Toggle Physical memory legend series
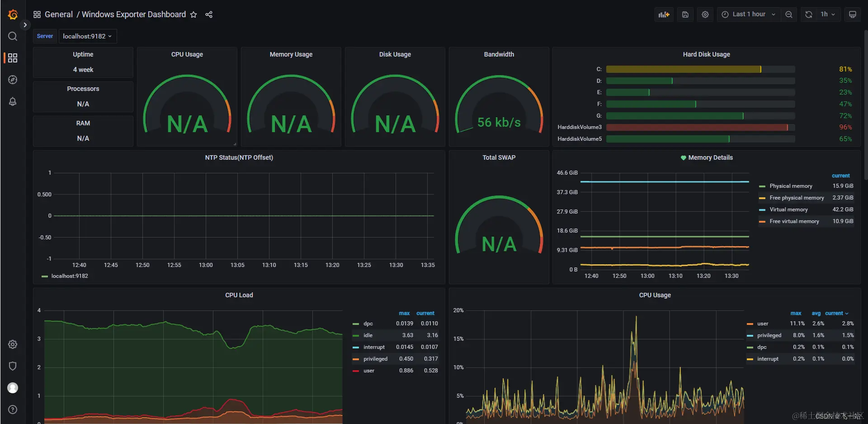The width and height of the screenshot is (868, 424). [x=791, y=186]
